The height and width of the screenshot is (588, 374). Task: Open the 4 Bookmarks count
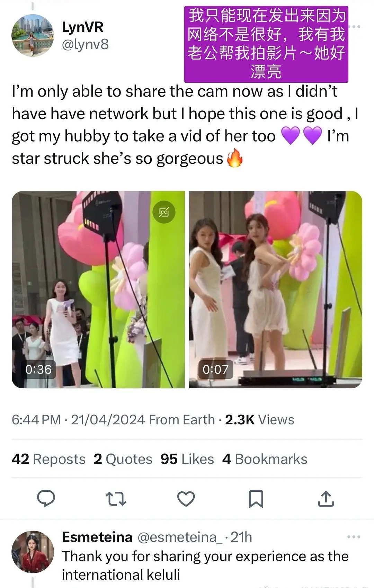coord(265,459)
